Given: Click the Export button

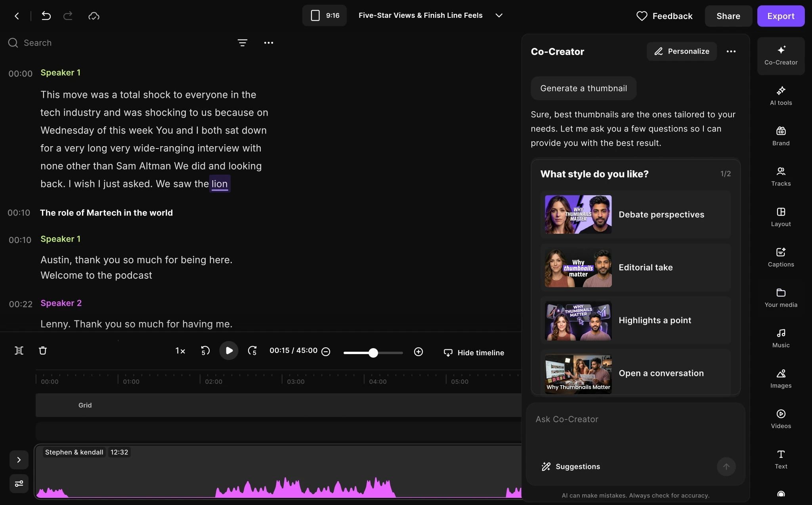Looking at the screenshot, I should [781, 16].
